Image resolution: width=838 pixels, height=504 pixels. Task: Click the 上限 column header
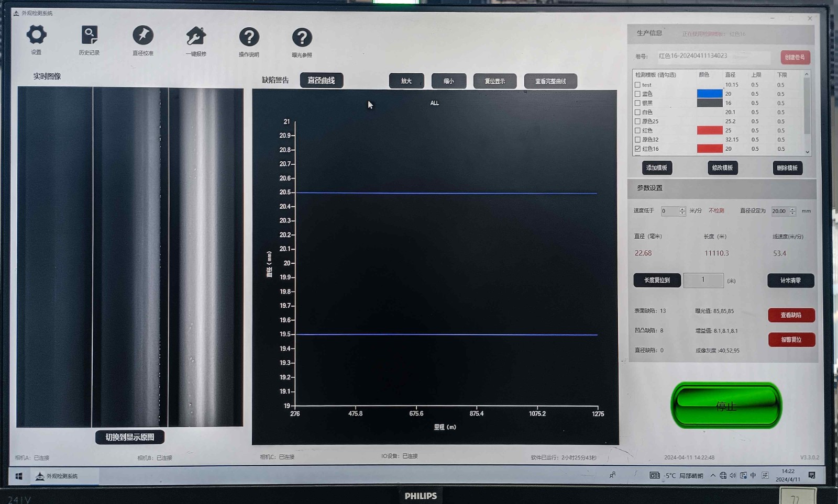tap(756, 75)
